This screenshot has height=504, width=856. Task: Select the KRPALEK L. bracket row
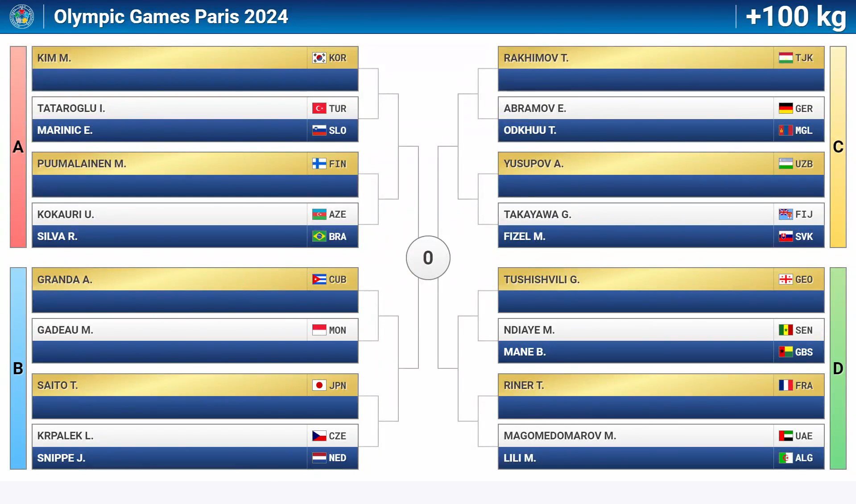pyautogui.click(x=195, y=436)
